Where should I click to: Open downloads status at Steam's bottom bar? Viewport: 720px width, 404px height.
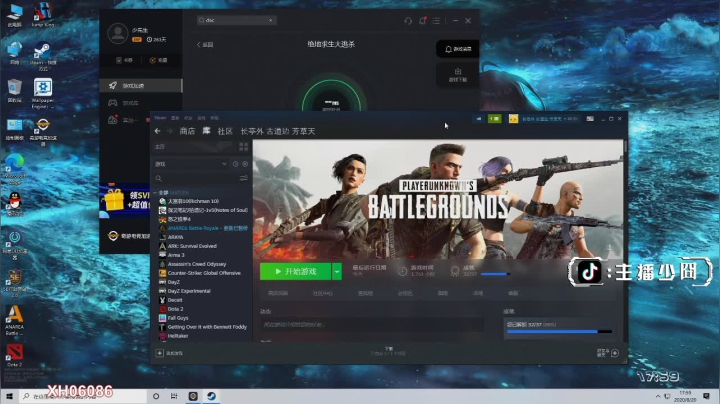[x=388, y=352]
